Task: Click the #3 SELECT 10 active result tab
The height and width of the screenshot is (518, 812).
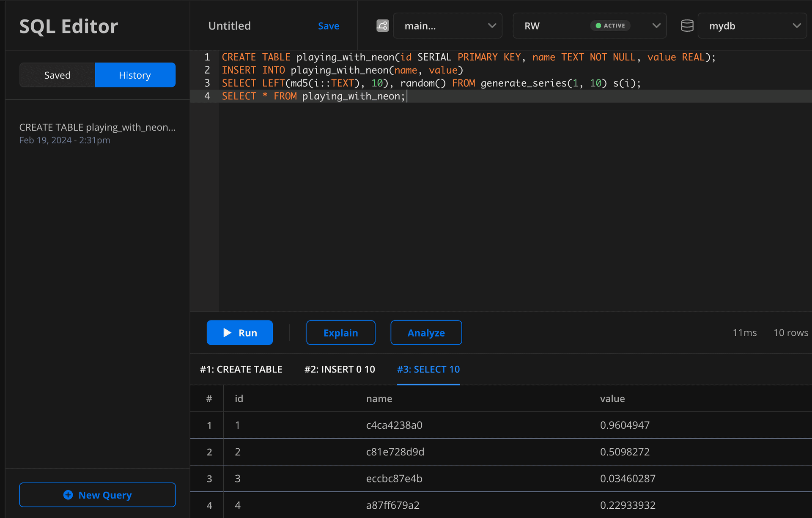Action: pos(428,369)
